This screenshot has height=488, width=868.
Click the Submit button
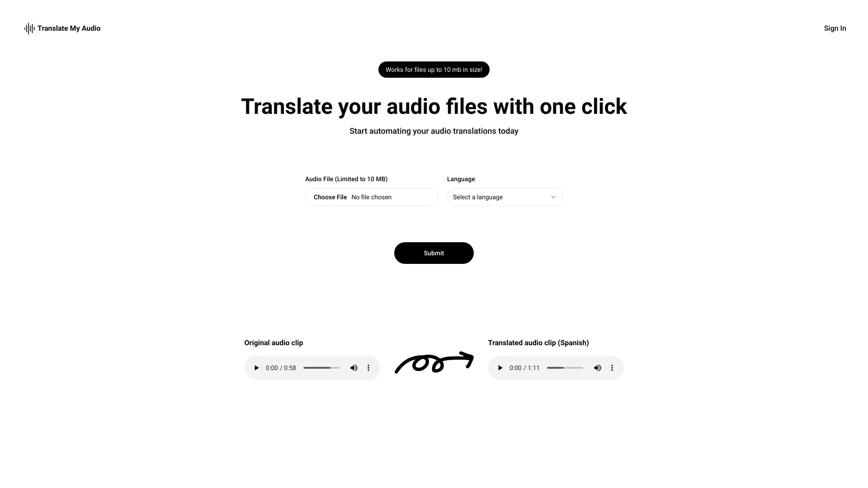pyautogui.click(x=434, y=253)
